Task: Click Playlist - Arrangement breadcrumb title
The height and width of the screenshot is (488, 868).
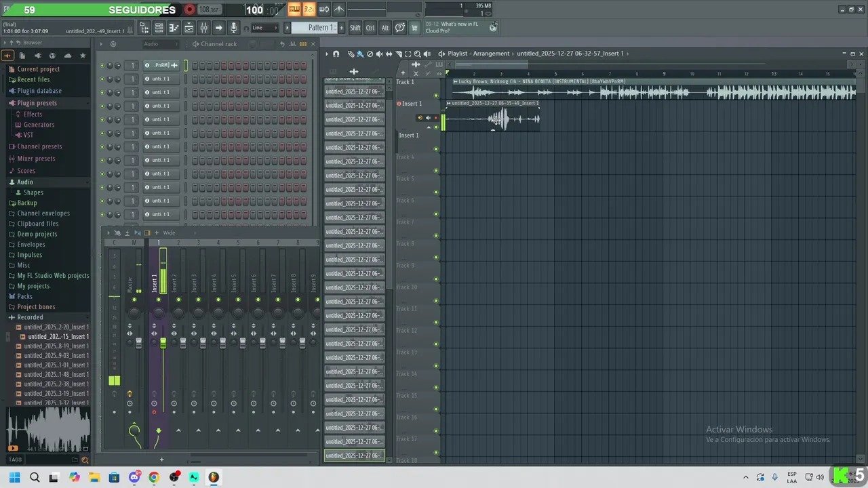Action: [478, 54]
